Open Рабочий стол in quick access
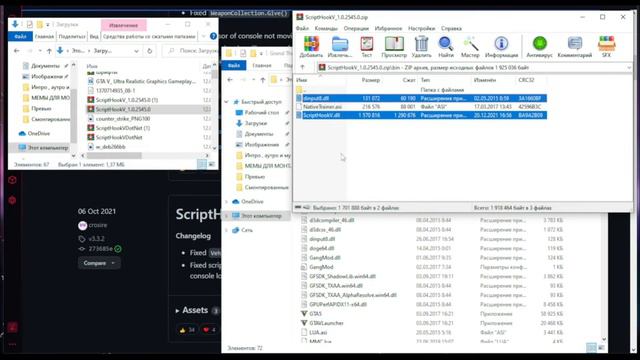This screenshot has height=360, width=640. [262, 112]
